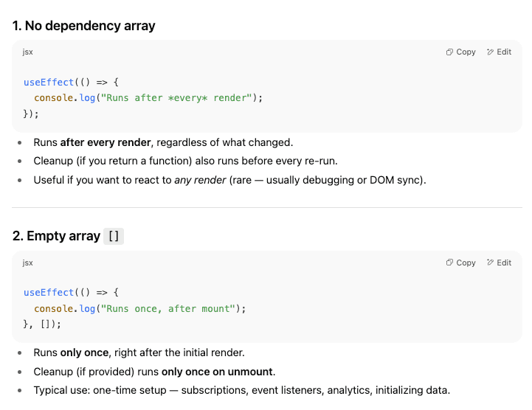The width and height of the screenshot is (532, 410).
Task: Click the Copy icon on the first code block
Action: click(450, 52)
